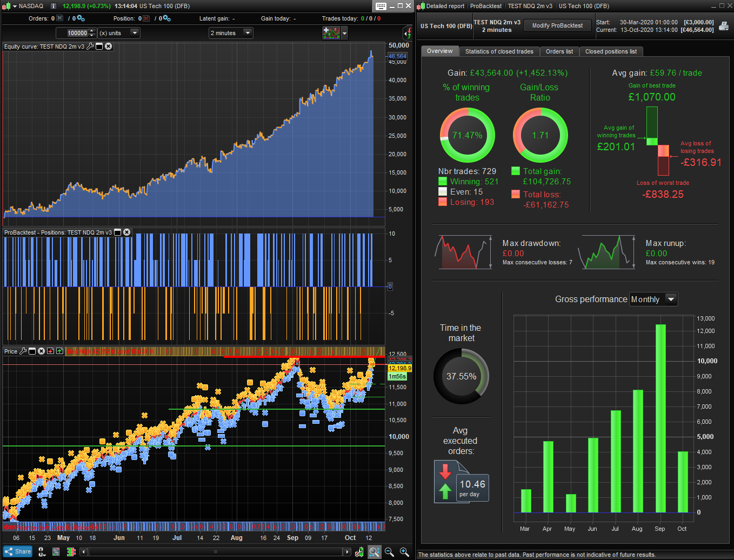Click the Modify ProBacktest button
Viewport: 734px width, 560px height.
[x=557, y=25]
